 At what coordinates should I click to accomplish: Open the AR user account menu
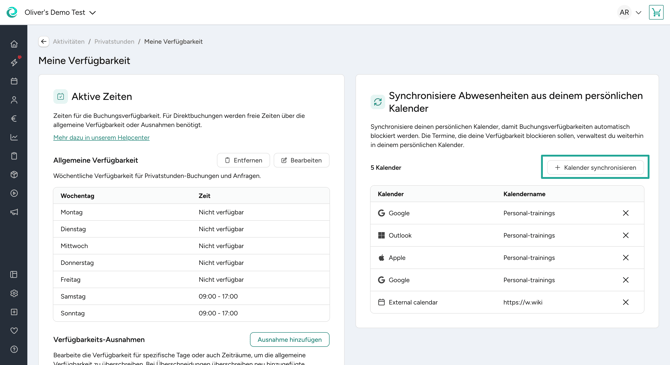coord(630,12)
